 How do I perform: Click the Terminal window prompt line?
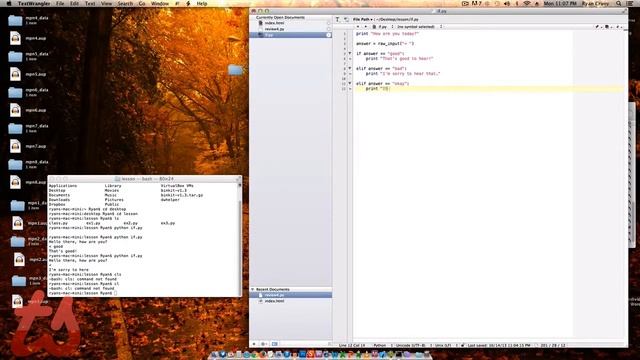(x=83, y=293)
